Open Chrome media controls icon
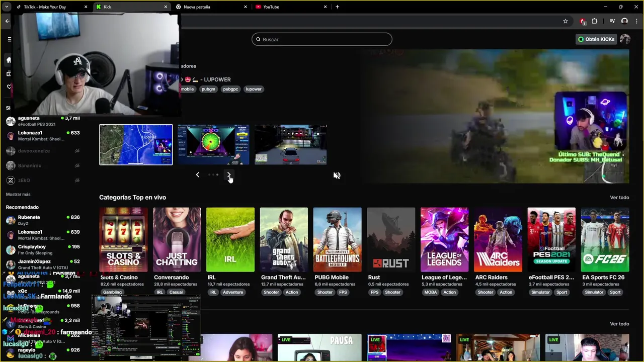This screenshot has width=644, height=362. point(612,21)
